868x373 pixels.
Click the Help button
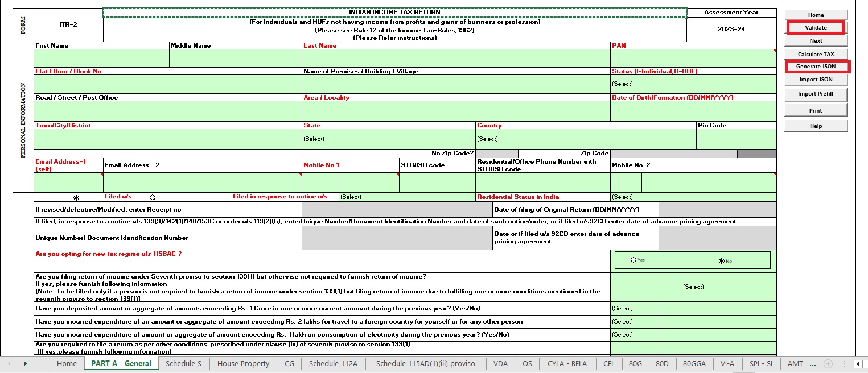(816, 125)
